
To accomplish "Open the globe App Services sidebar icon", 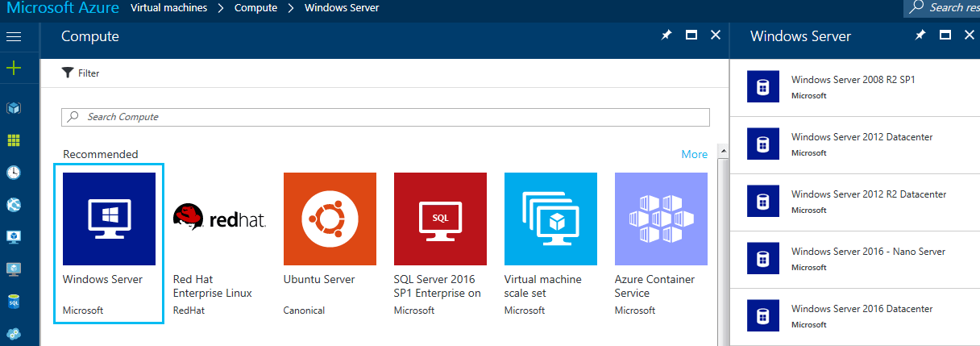I will click(13, 204).
